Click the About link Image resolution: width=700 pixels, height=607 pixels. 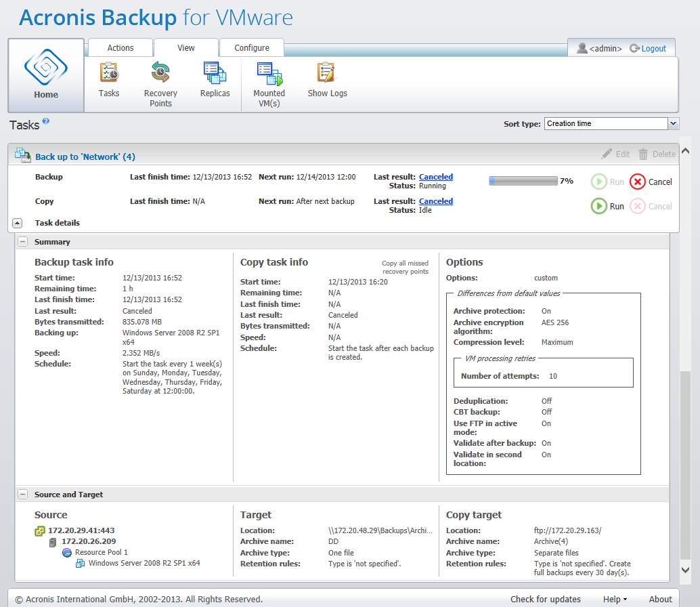(660, 600)
